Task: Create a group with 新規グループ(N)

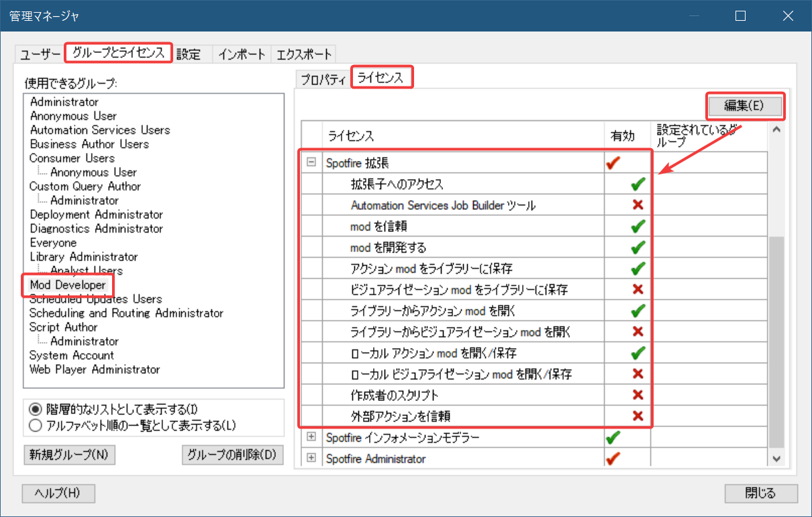Action: pos(69,455)
